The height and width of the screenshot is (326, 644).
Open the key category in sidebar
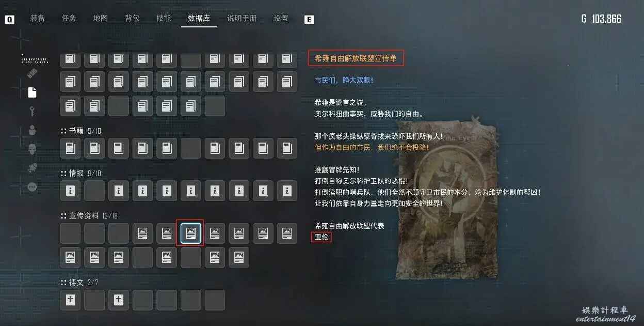pos(32,111)
